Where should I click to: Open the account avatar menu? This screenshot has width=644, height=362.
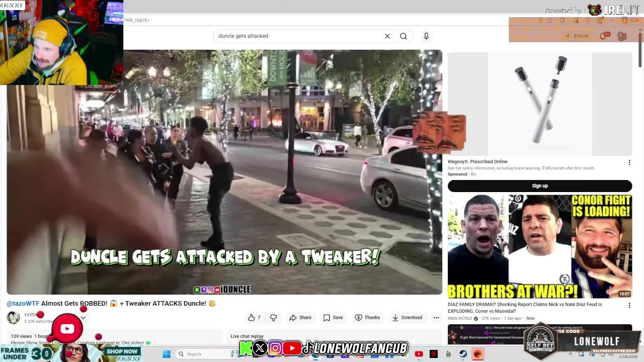click(622, 36)
